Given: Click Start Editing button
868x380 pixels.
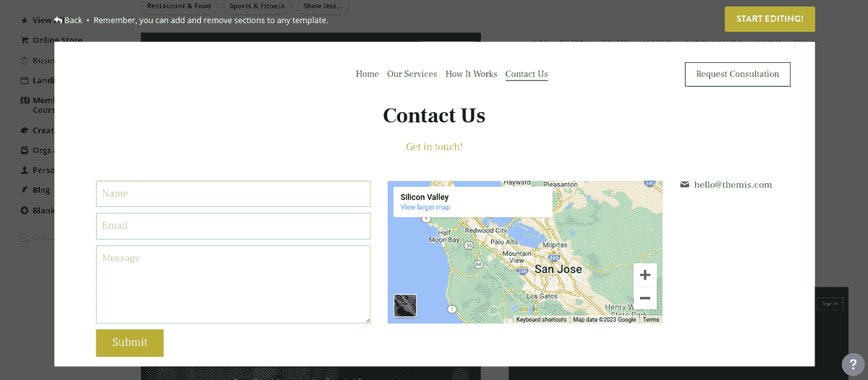Looking at the screenshot, I should pos(770,19).
